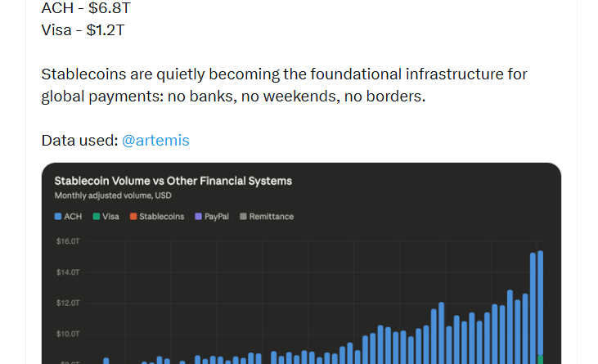Select the $10.0T y-axis label

pos(67,334)
